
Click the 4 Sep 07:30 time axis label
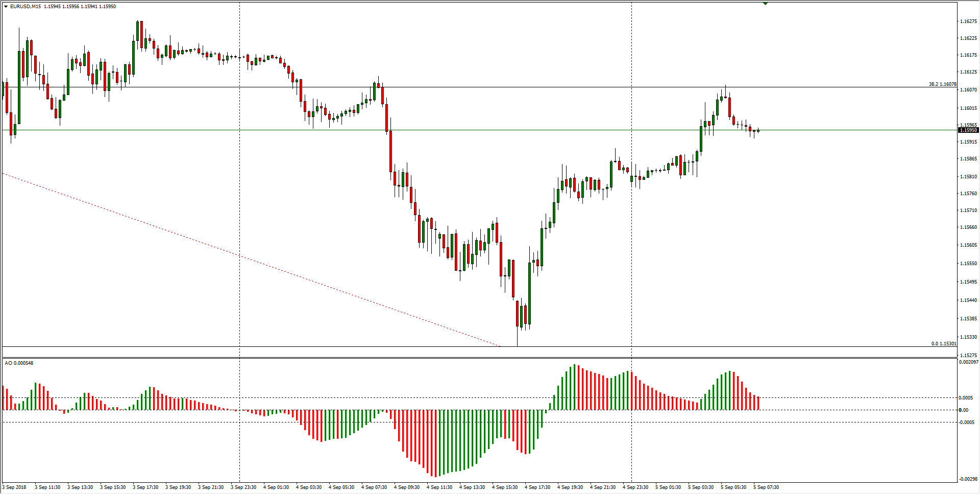coord(374,487)
